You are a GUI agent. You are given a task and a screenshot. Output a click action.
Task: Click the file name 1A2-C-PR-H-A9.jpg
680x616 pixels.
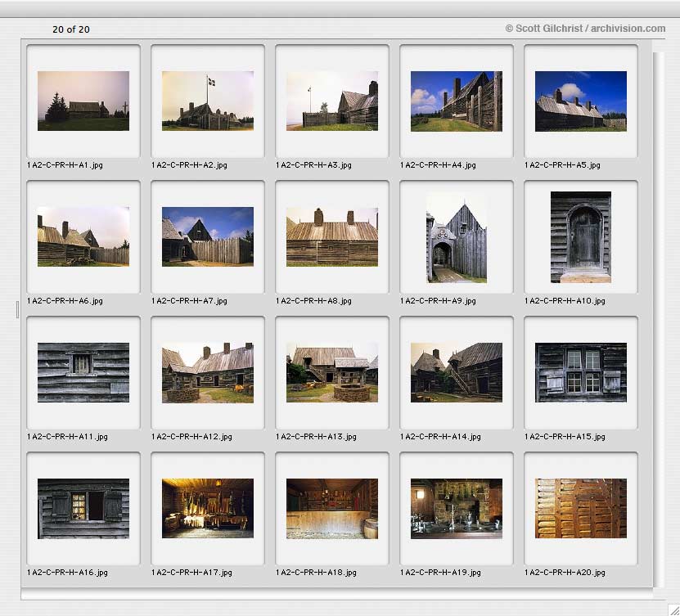coord(438,301)
